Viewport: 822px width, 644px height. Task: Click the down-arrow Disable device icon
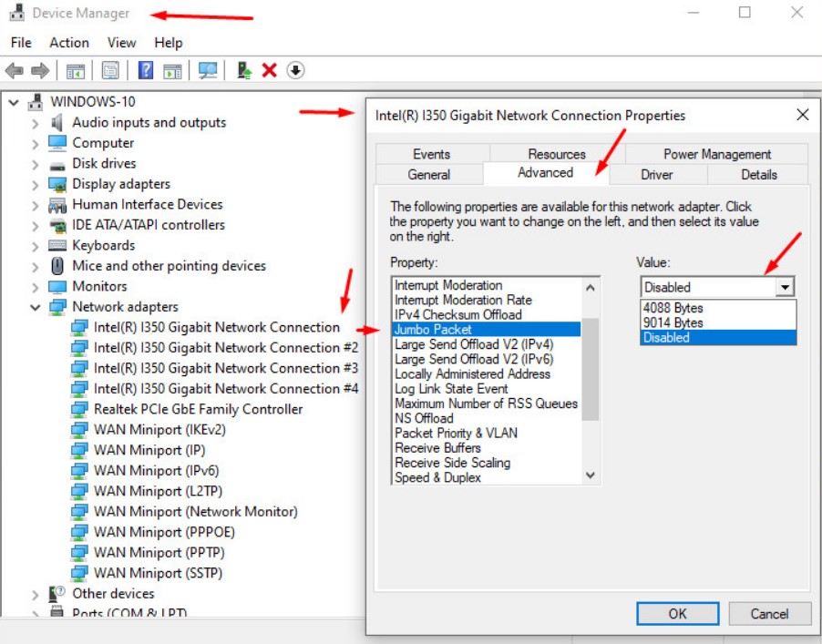point(295,70)
